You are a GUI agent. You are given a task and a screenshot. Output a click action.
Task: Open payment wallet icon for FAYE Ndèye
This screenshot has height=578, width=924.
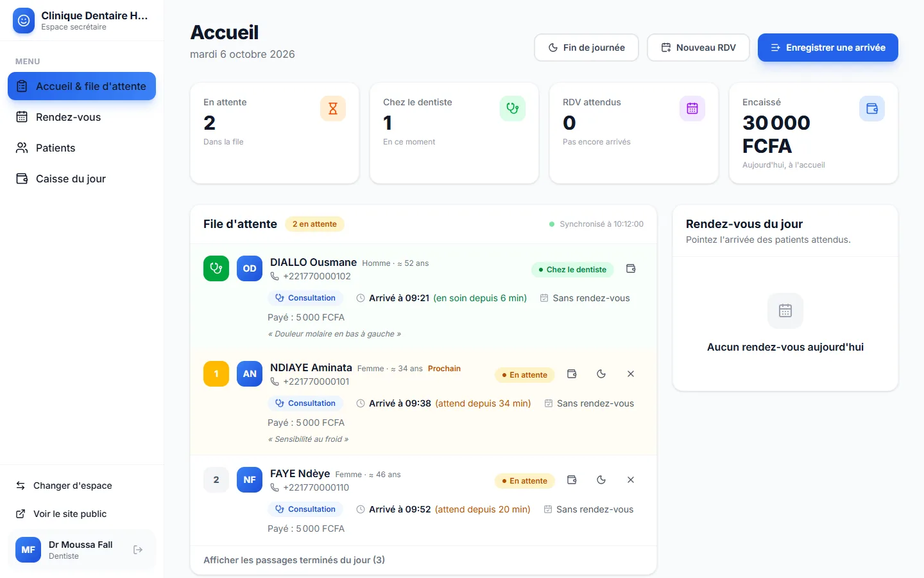click(572, 480)
